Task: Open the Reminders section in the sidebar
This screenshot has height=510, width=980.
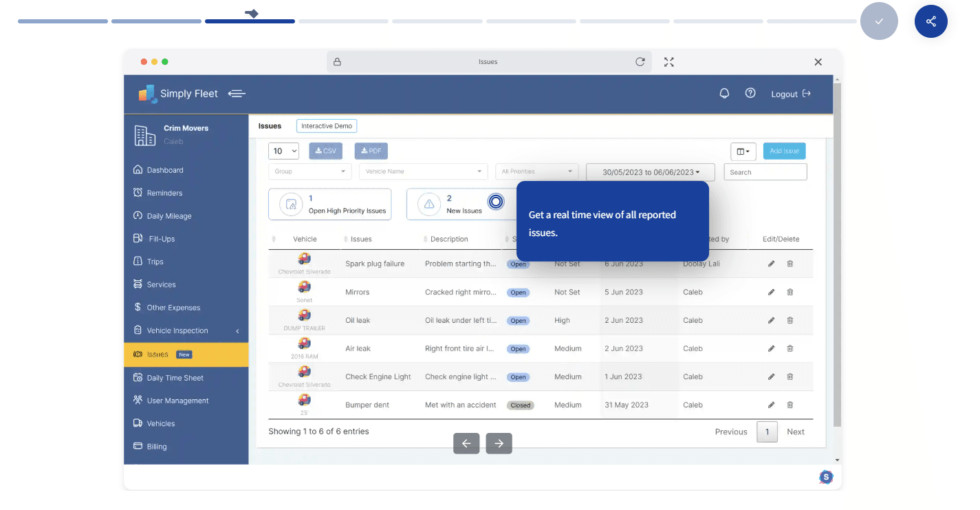Action: click(164, 192)
